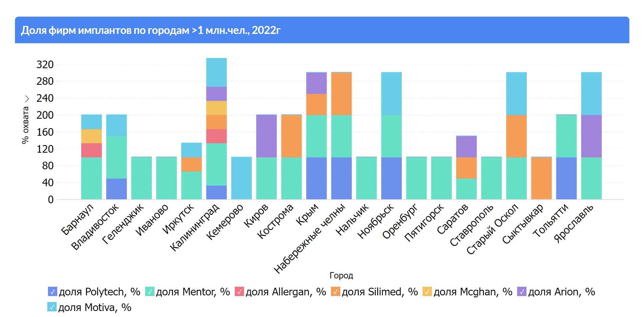Click the Ноябрьск Mentor green segment

[x=392, y=136]
